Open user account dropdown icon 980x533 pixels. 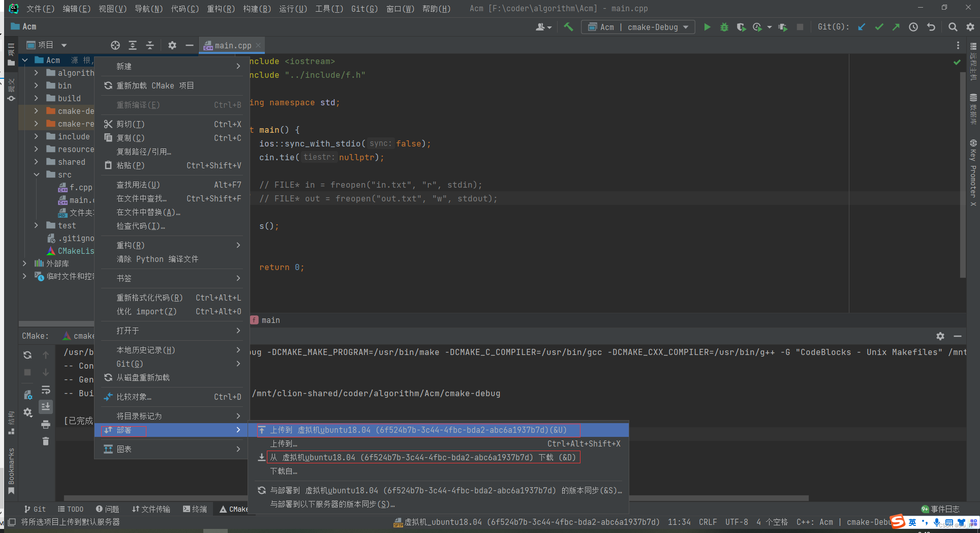(x=543, y=27)
